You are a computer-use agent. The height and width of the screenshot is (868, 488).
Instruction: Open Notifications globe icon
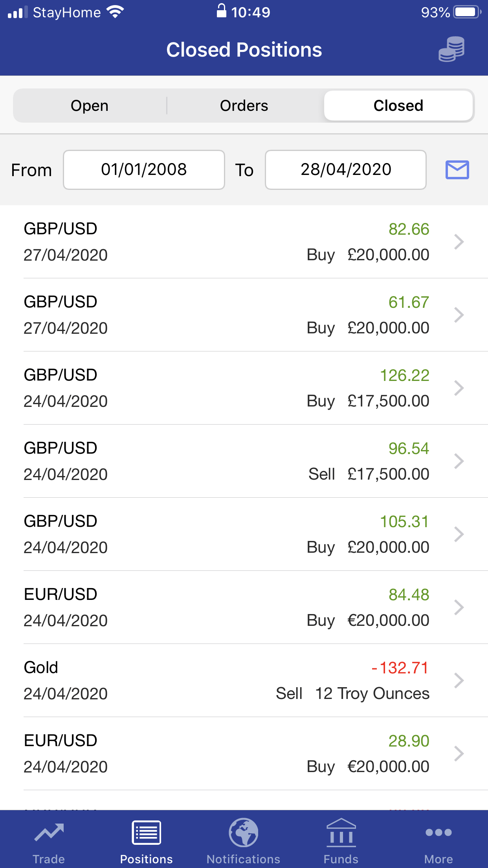[244, 832]
